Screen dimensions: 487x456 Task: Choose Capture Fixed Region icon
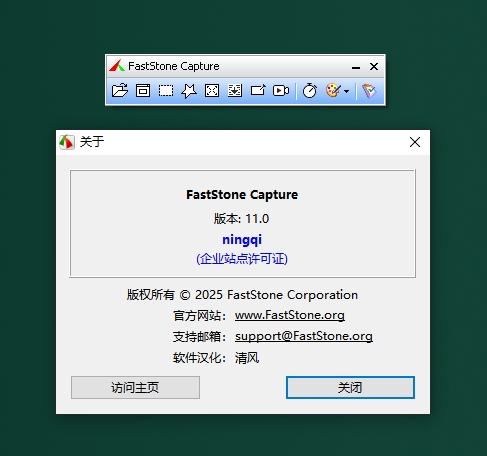[258, 90]
